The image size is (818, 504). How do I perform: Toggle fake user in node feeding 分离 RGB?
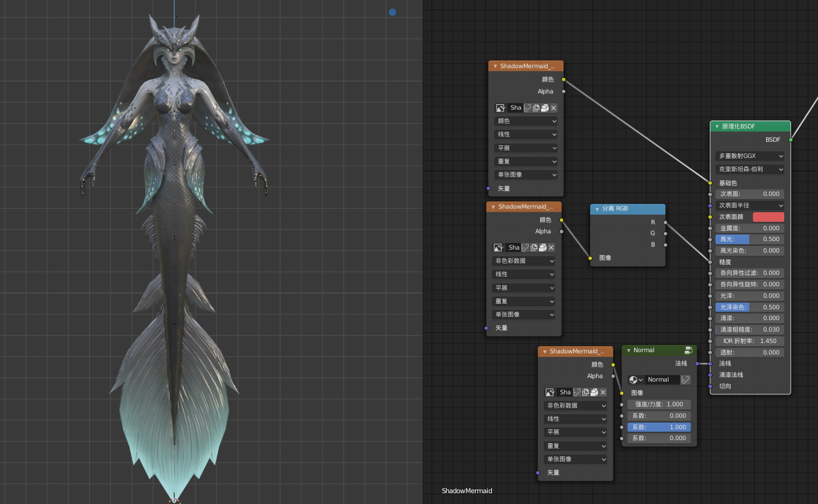tap(525, 248)
